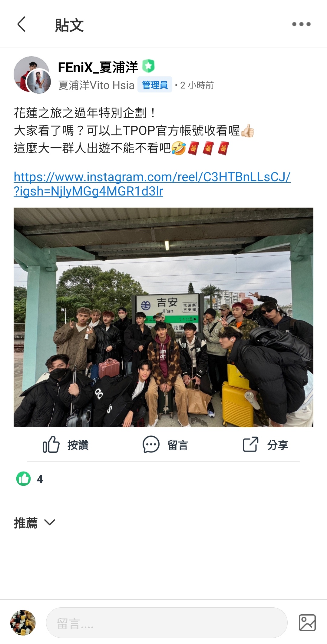The width and height of the screenshot is (327, 644).
Task: Tap your own avatar beside comment box
Action: 23,623
